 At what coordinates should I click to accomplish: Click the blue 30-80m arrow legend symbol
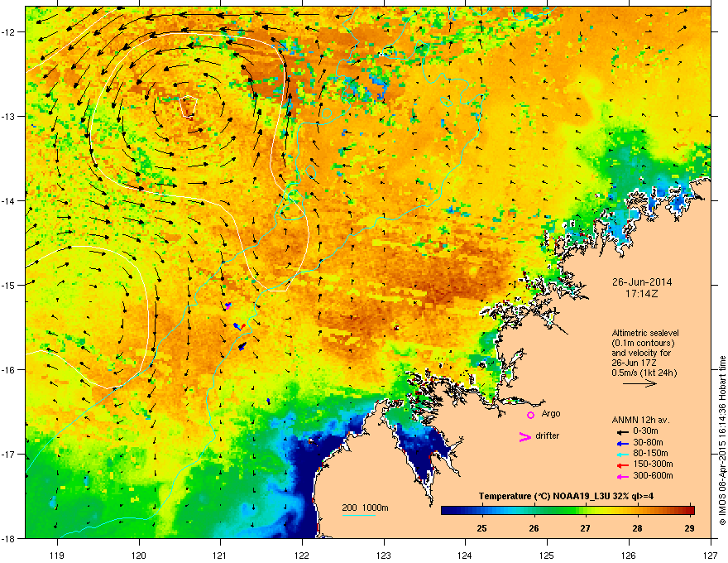point(622,443)
